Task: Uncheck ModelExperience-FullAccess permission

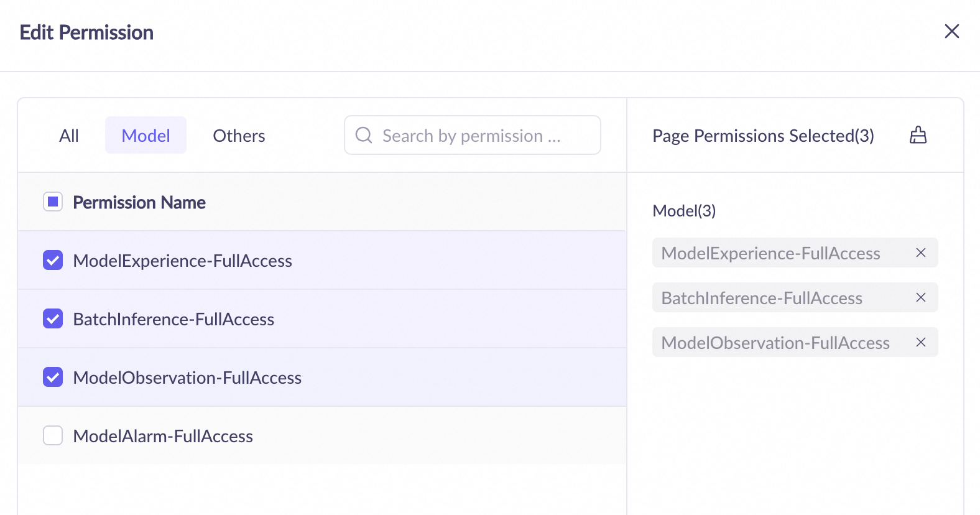Action: pos(53,260)
